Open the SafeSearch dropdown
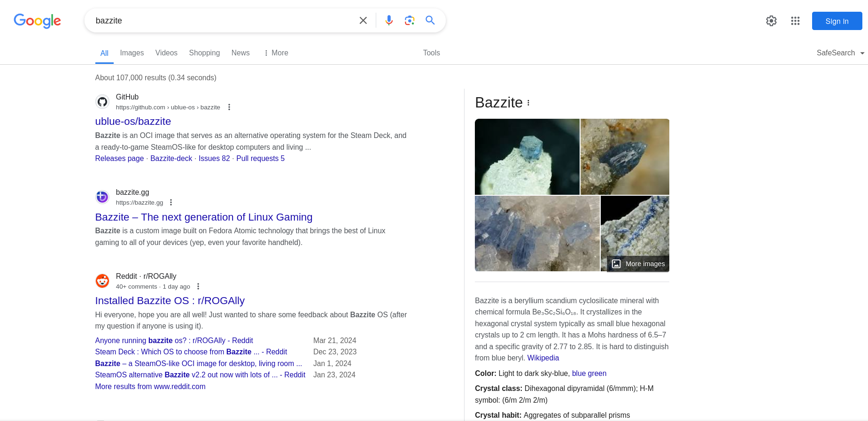Screen dimensions: 868x421 coord(840,53)
